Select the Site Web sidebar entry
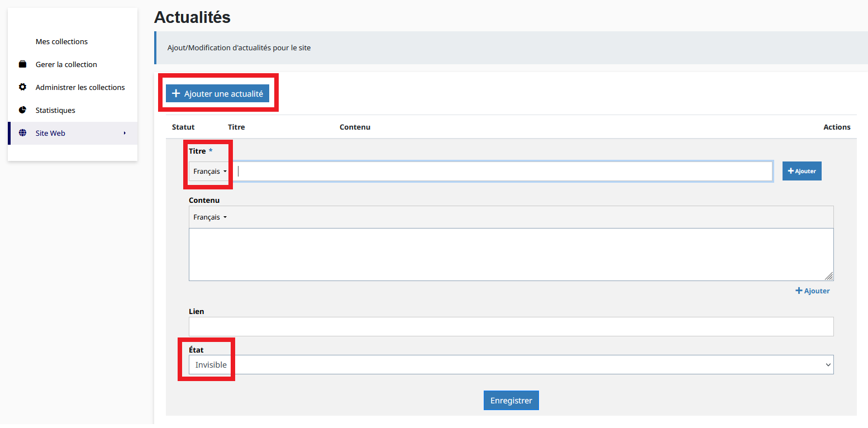The width and height of the screenshot is (868, 428). tap(73, 133)
